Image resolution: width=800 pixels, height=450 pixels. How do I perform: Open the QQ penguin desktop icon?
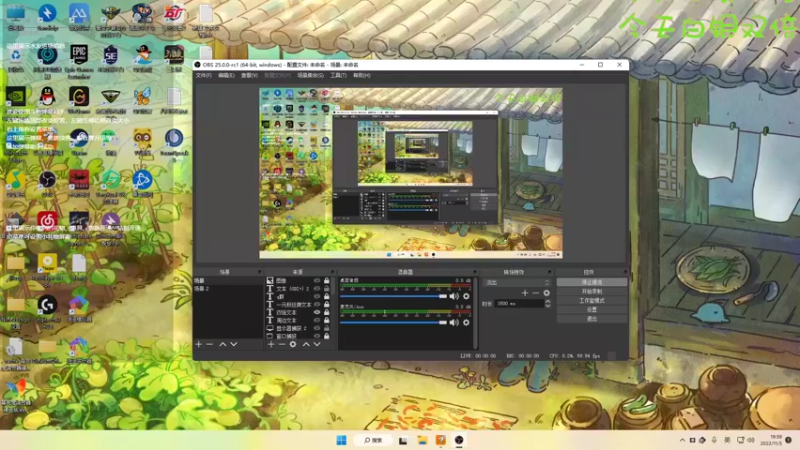pyautogui.click(x=47, y=96)
